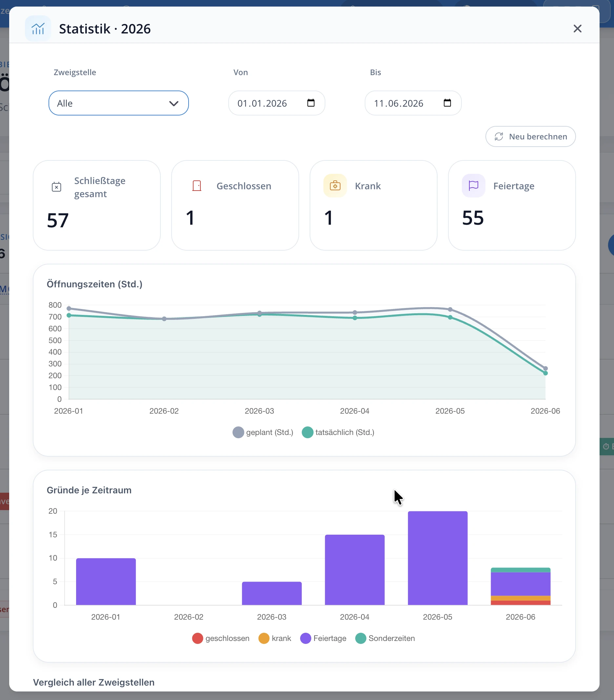Click the Bis date field 11.06.2026

413,103
